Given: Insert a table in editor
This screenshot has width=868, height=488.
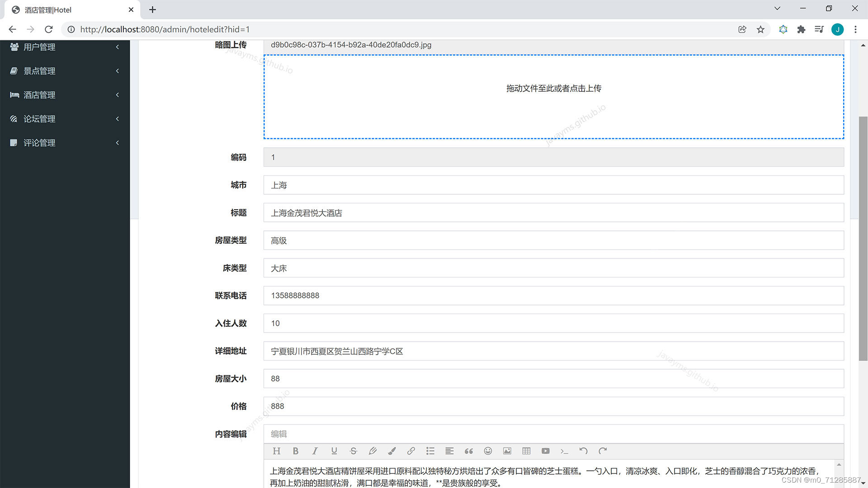Looking at the screenshot, I should click(526, 451).
